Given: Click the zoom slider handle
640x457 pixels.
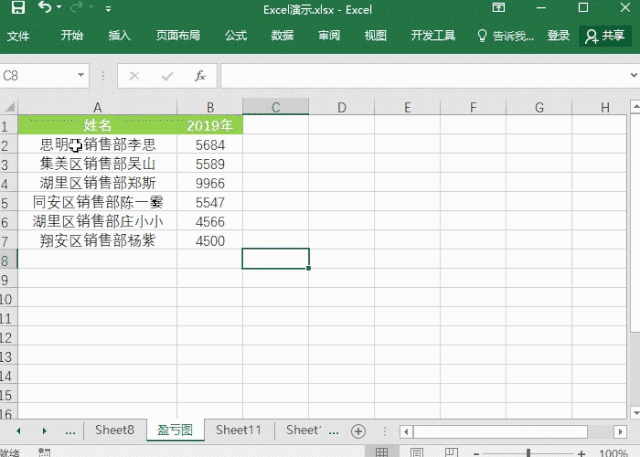Looking at the screenshot, I should [x=528, y=453].
